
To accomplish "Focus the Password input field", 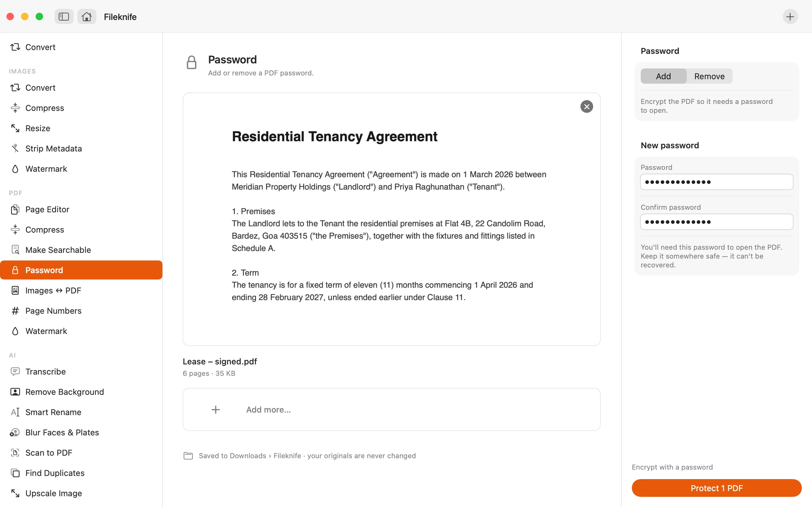I will click(x=717, y=182).
